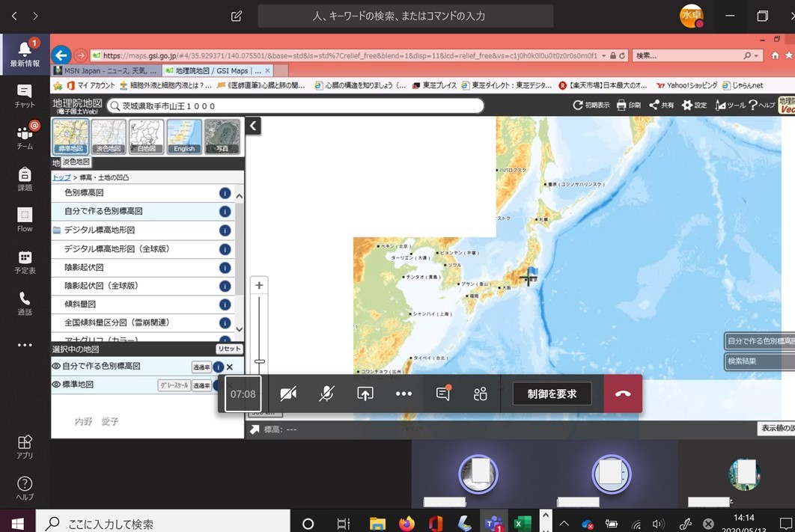Open 予定表 calendar in Teams
This screenshot has width=795, height=532.
25,262
